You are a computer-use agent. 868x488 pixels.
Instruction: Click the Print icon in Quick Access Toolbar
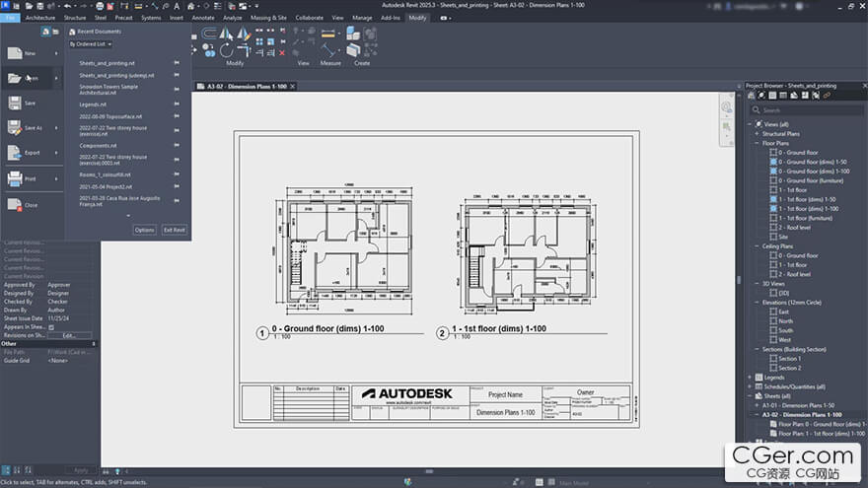[x=100, y=6]
